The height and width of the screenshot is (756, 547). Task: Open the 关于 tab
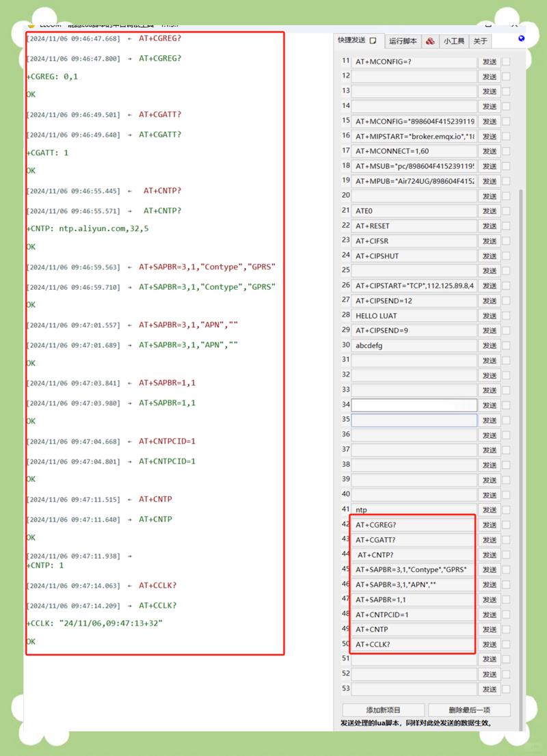coord(480,41)
